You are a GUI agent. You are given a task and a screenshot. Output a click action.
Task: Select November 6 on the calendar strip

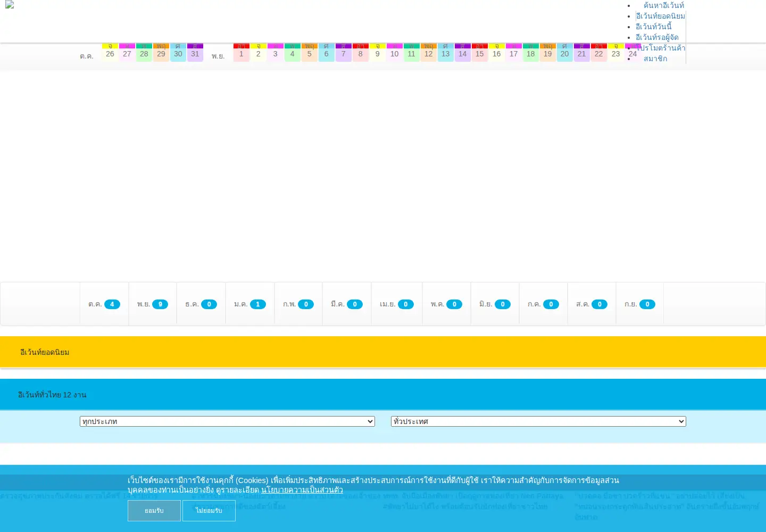[x=327, y=53]
